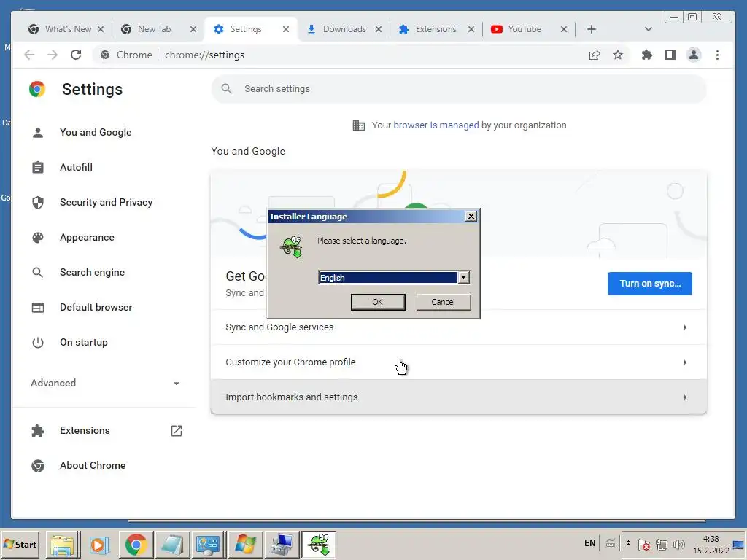Open Appearance settings section
Image resolution: width=747 pixels, height=560 pixels.
pyautogui.click(x=87, y=237)
